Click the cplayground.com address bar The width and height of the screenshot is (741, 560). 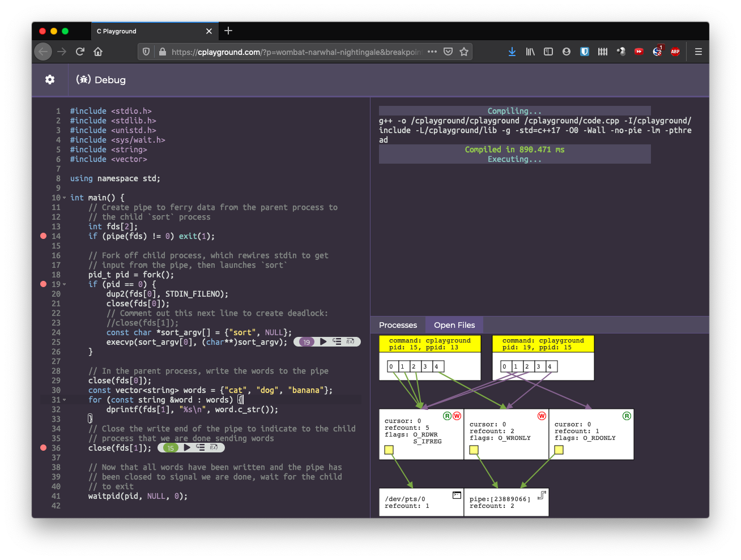pyautogui.click(x=283, y=51)
